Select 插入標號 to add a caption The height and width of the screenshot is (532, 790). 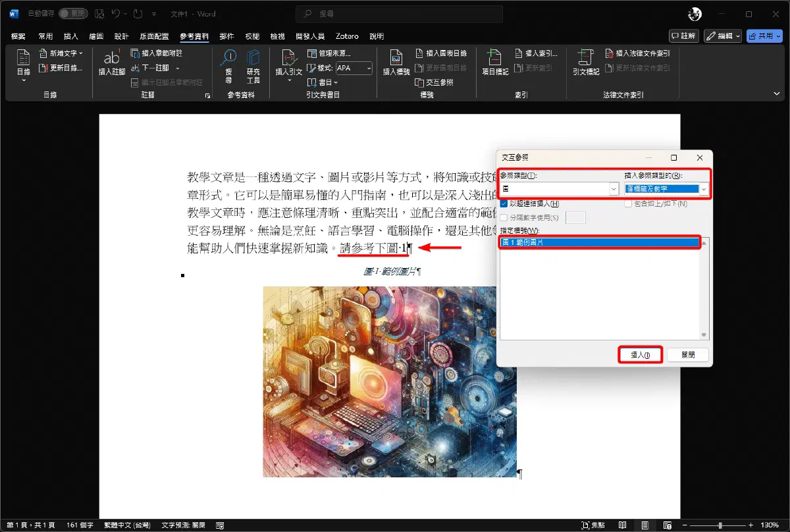click(395, 64)
